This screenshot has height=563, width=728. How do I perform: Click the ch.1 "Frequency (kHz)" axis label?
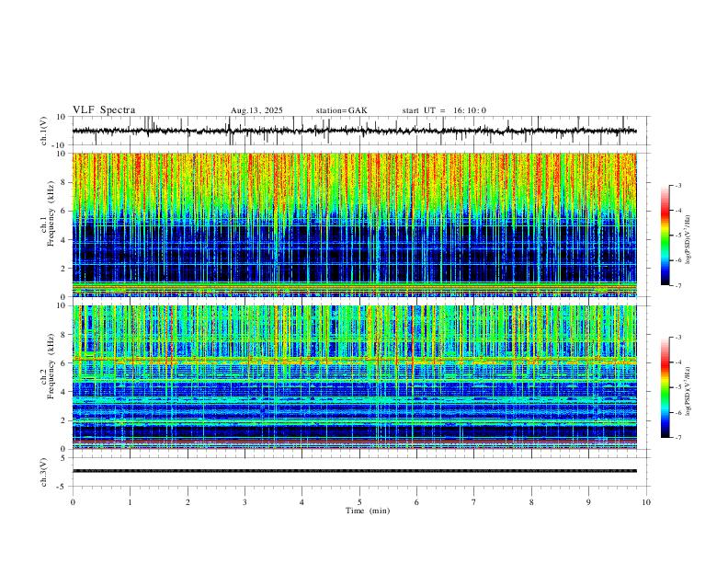[51, 213]
